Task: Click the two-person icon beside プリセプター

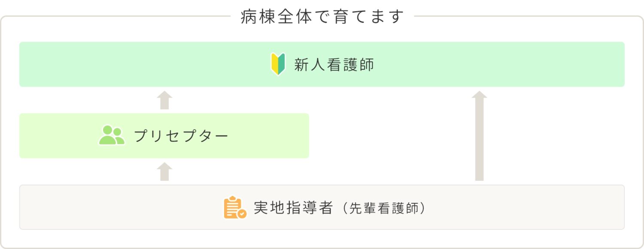Action: pyautogui.click(x=112, y=135)
